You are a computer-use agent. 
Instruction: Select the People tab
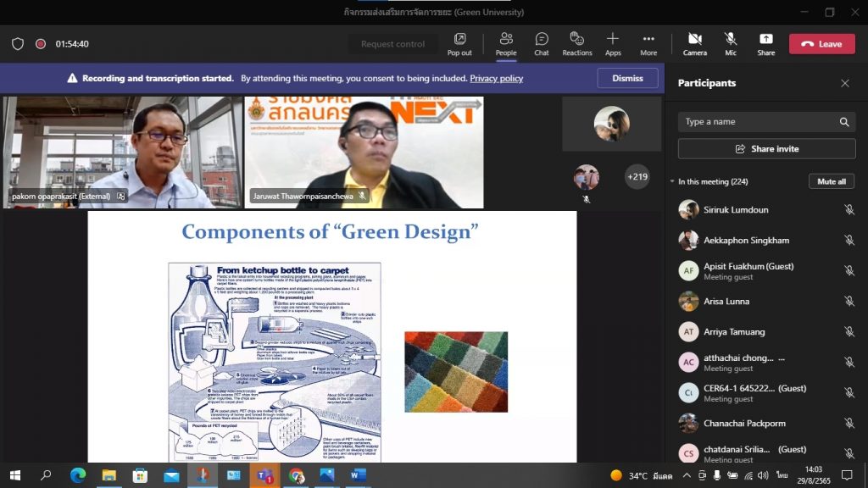click(x=506, y=44)
